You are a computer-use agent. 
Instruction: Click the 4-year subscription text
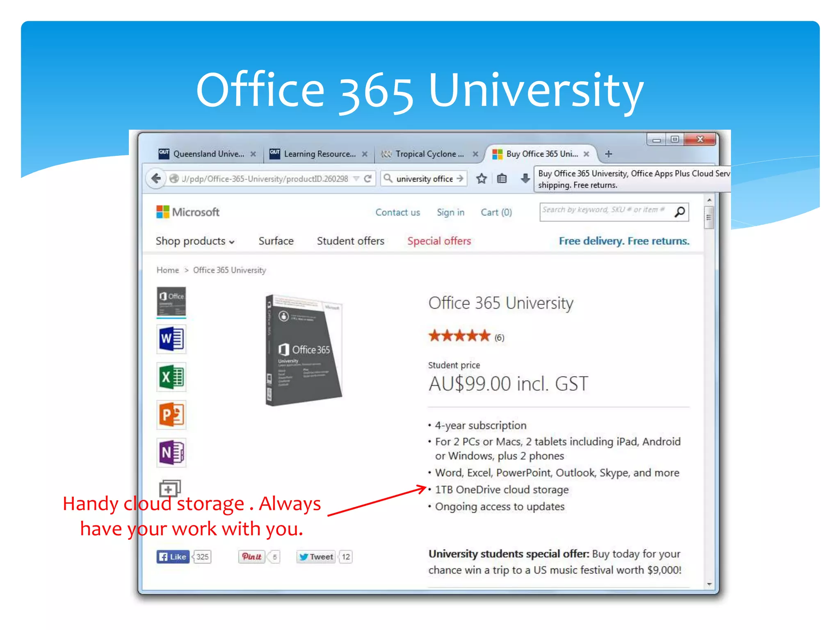(481, 425)
